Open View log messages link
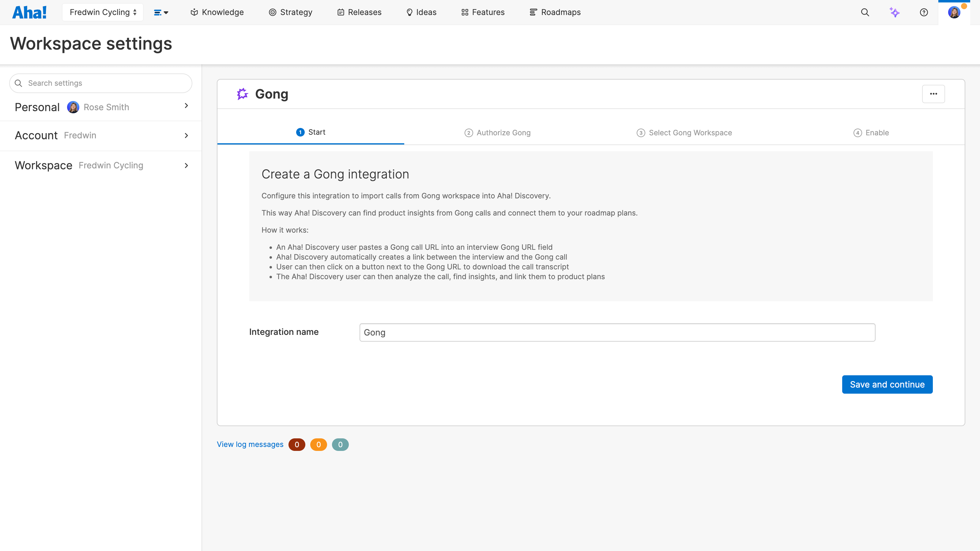This screenshot has width=980, height=551. click(x=250, y=444)
